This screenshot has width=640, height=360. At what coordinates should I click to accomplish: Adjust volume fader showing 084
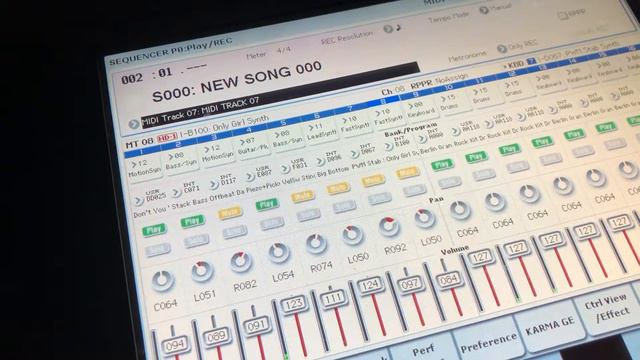click(449, 280)
